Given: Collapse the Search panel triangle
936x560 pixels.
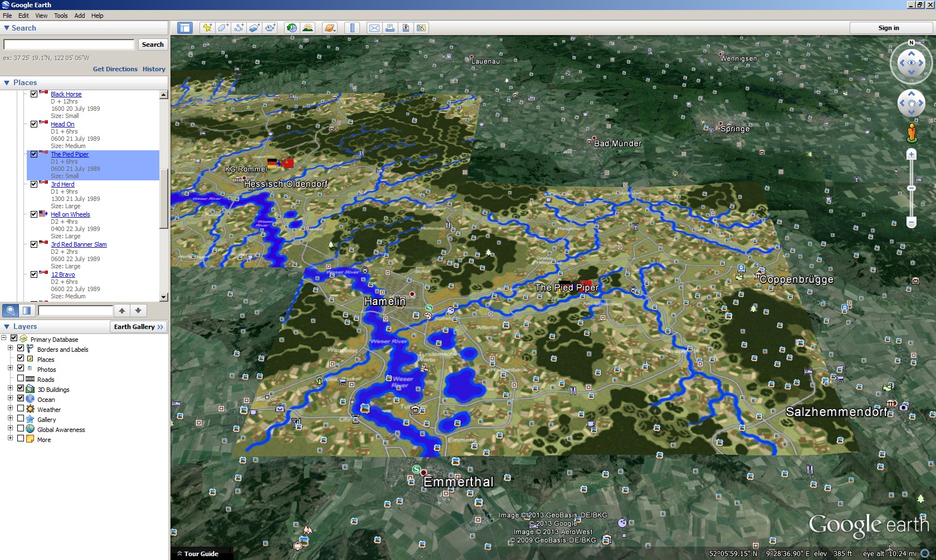Looking at the screenshot, I should click(7, 28).
